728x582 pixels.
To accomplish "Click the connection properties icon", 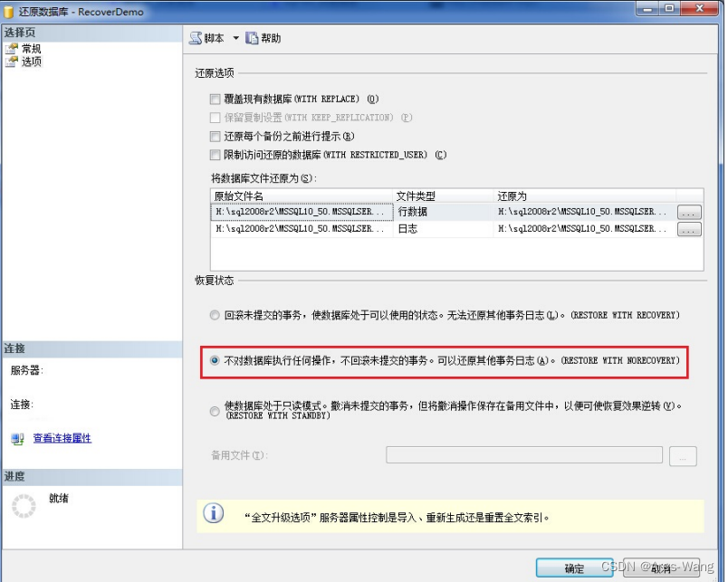I will click(17, 439).
